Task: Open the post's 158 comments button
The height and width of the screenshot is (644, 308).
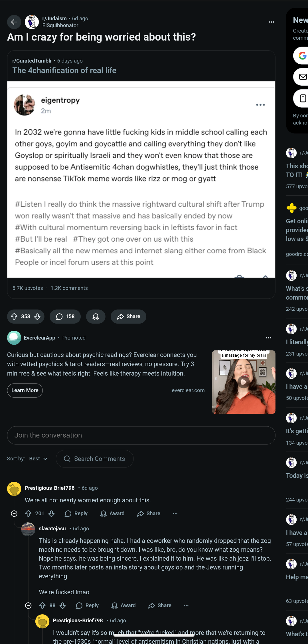Action: [x=65, y=316]
